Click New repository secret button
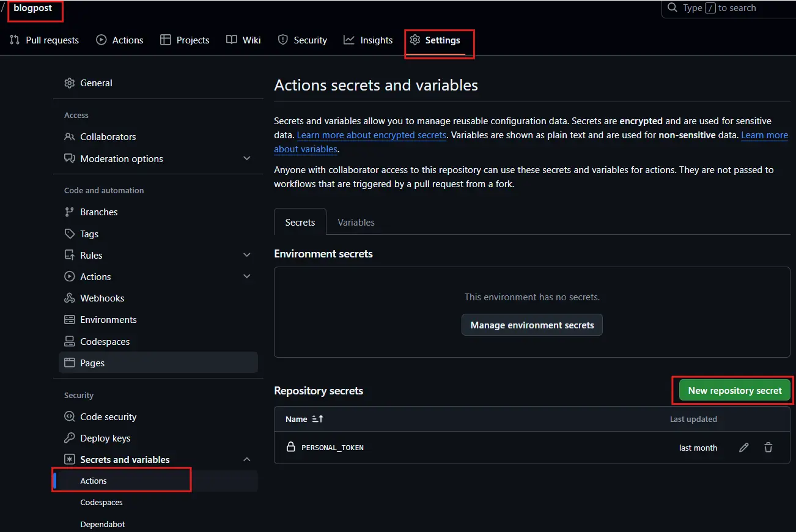This screenshot has width=796, height=532. 735,390
